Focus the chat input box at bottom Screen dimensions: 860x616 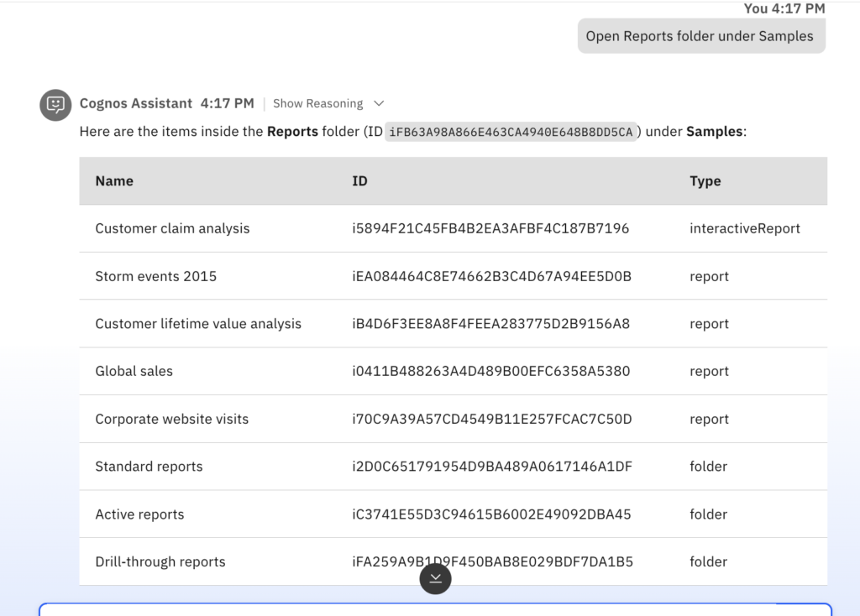(435, 610)
